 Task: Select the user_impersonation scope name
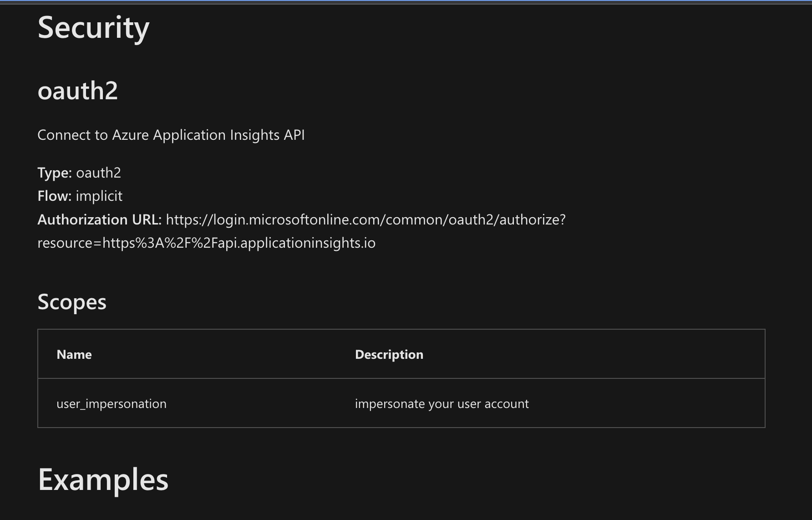[111, 403]
